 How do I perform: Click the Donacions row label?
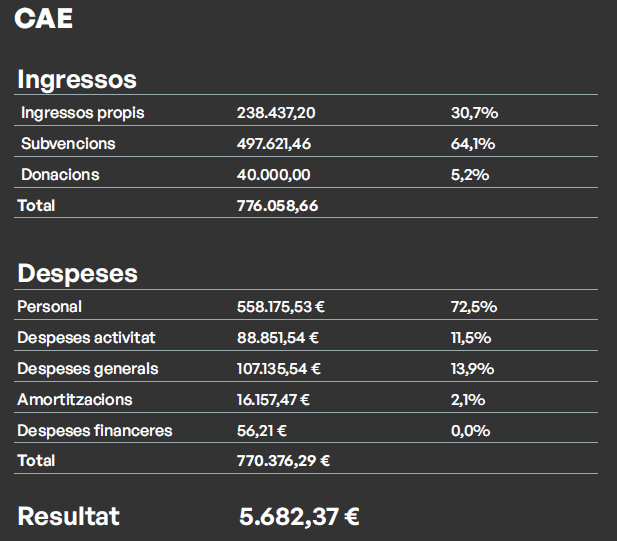tap(60, 175)
